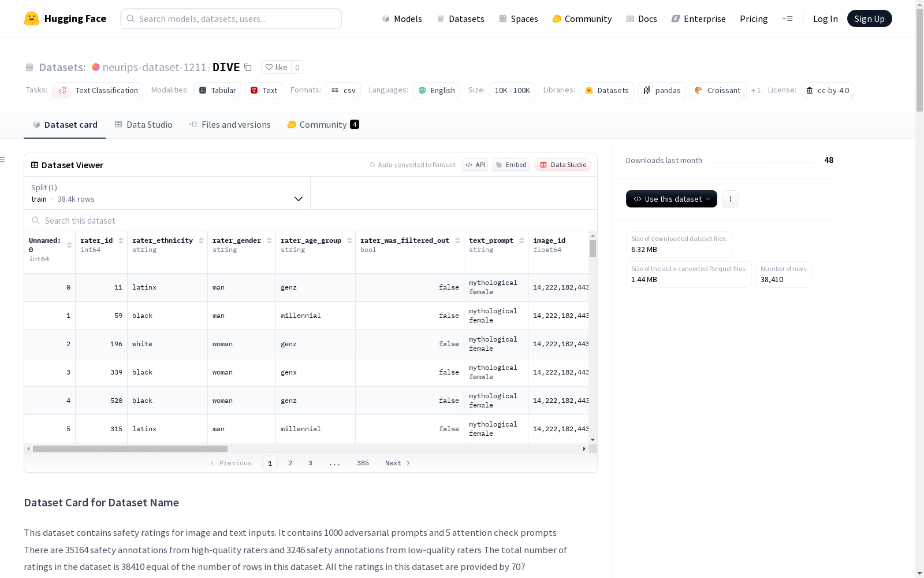Go to Models in the top navigation
The width and height of the screenshot is (924, 578).
pyautogui.click(x=402, y=18)
